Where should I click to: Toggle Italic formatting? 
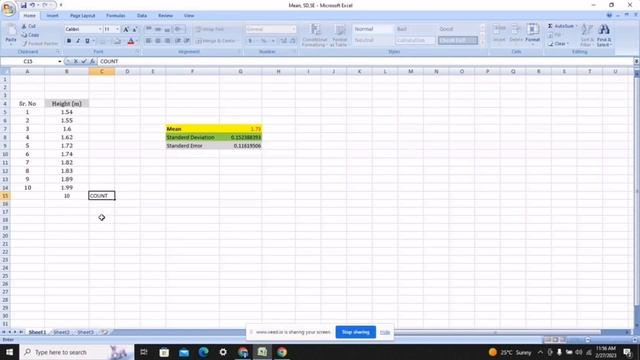[x=78, y=41]
